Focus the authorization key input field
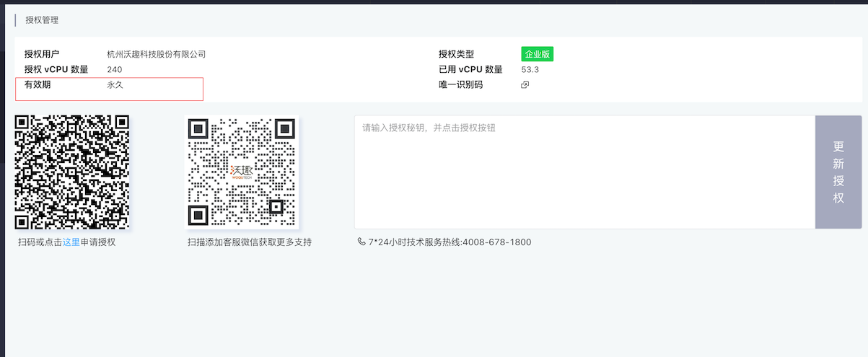The width and height of the screenshot is (868, 357). tap(584, 172)
